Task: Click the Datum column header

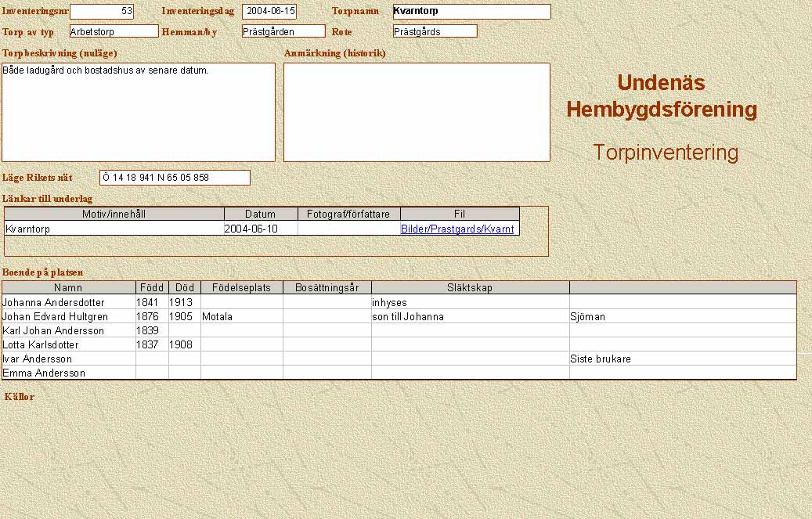Action: [x=261, y=214]
